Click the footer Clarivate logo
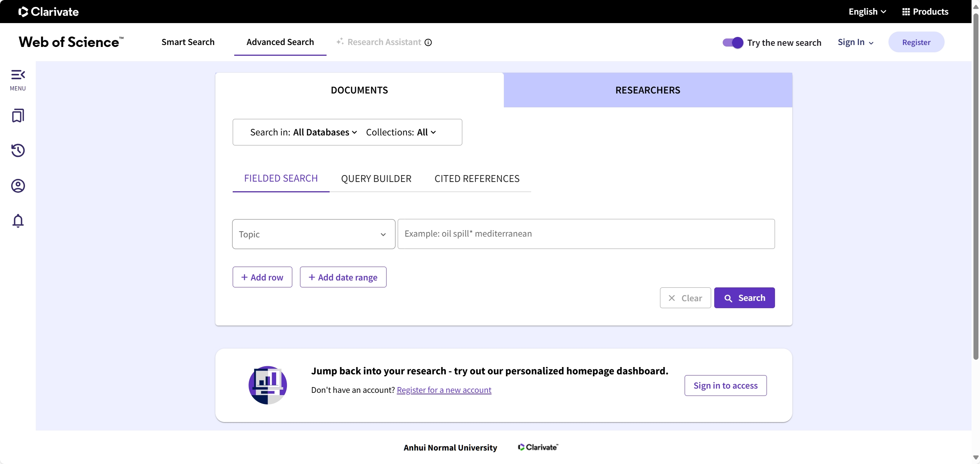 (x=538, y=447)
